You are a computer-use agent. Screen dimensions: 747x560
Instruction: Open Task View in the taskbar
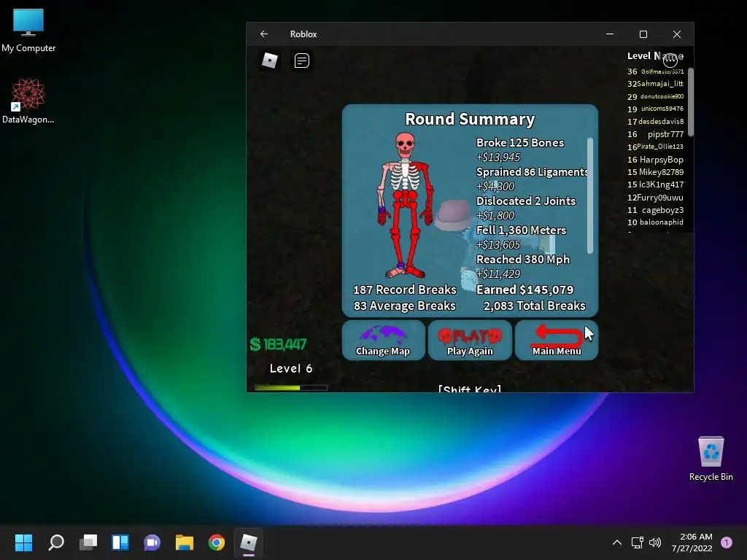click(88, 542)
